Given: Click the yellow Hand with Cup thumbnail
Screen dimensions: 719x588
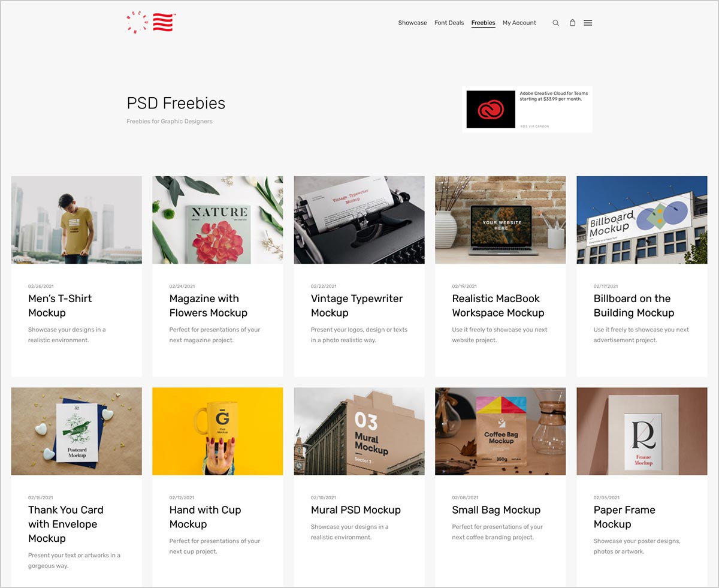Looking at the screenshot, I should [217, 432].
